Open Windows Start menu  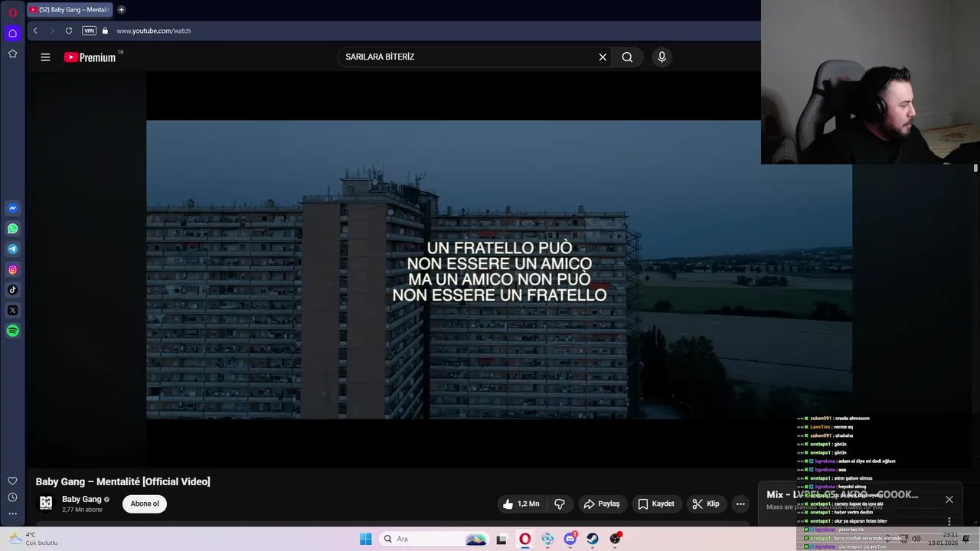[x=366, y=539]
